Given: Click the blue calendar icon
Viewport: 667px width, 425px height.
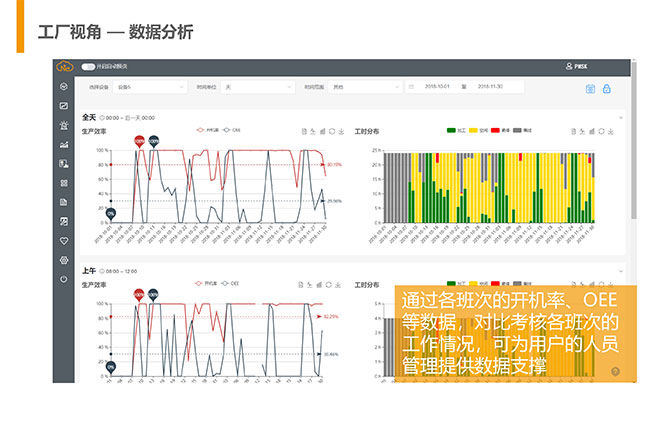Looking at the screenshot, I should point(590,89).
